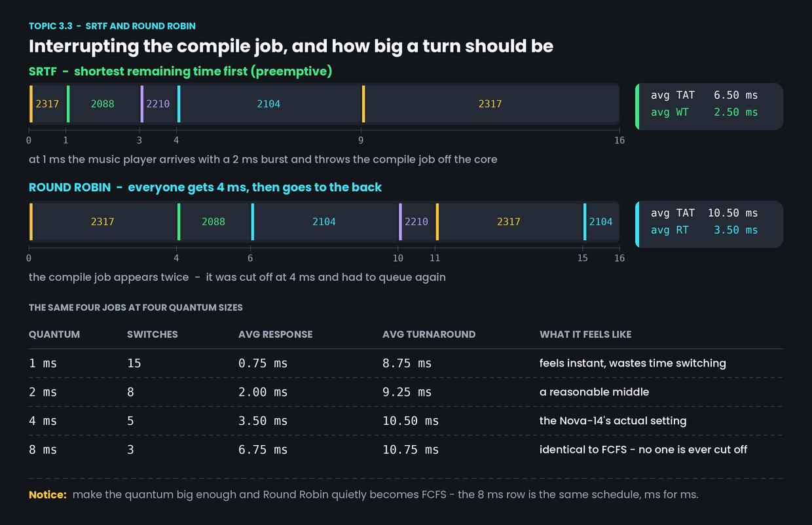The image size is (812, 525).
Task: Select the purple 2210 segment in SRTF chart
Action: click(158, 103)
